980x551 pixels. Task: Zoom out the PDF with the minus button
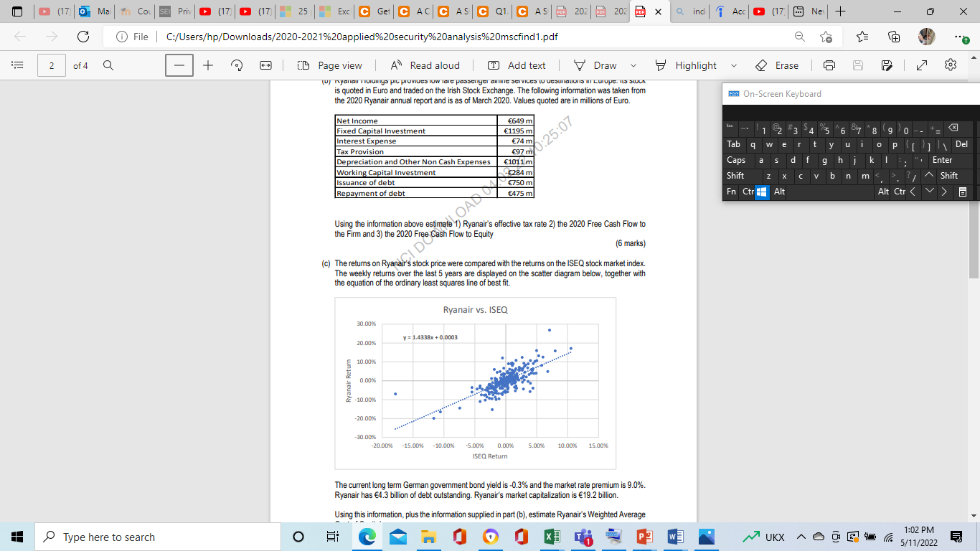[x=179, y=65]
